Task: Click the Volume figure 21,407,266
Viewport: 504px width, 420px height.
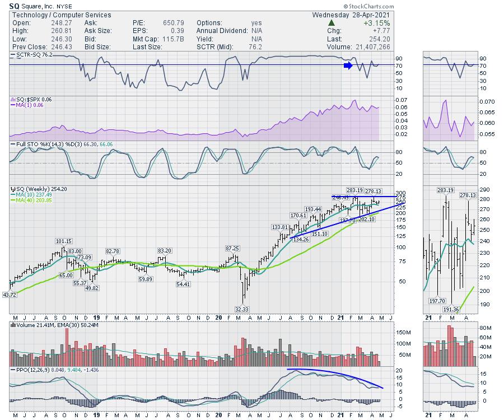Action: point(373,47)
